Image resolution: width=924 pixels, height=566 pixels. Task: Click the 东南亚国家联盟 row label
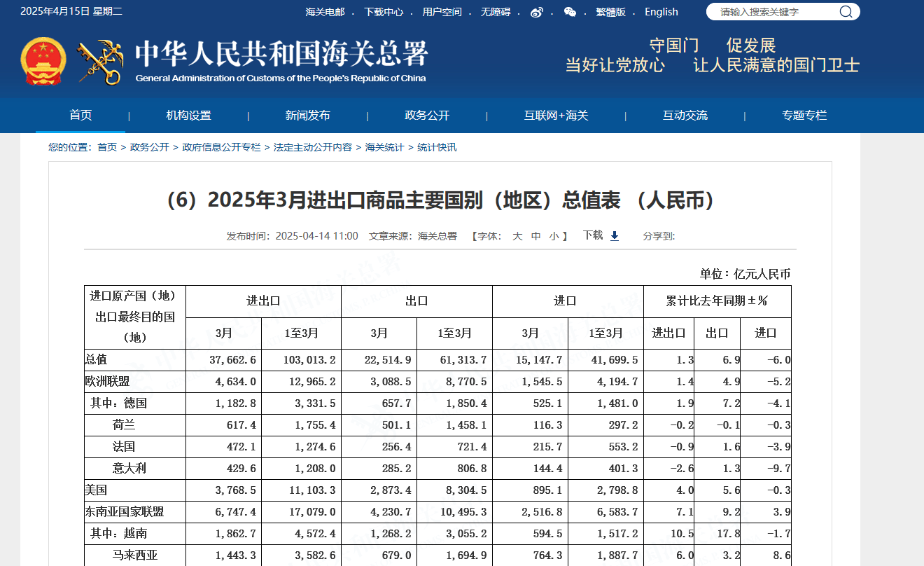[x=125, y=512]
